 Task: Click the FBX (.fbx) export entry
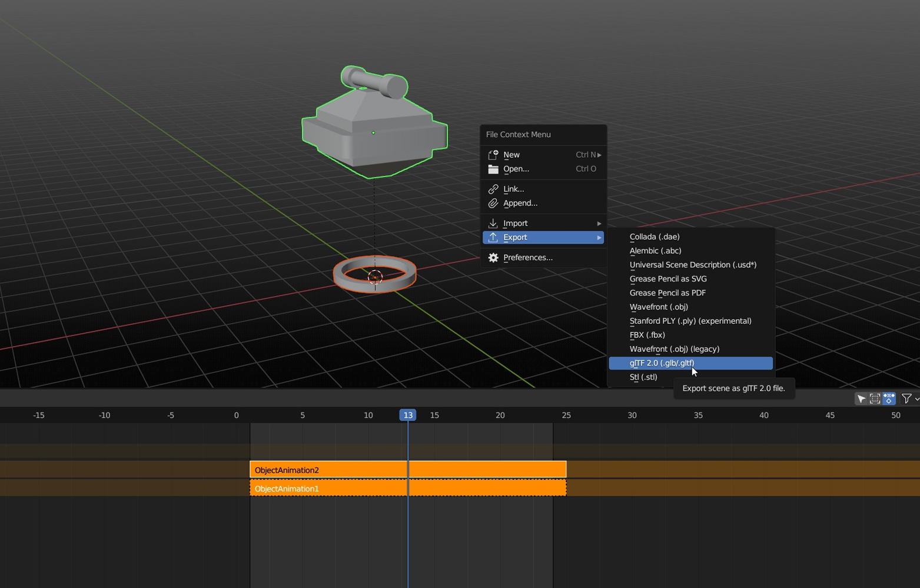(647, 334)
